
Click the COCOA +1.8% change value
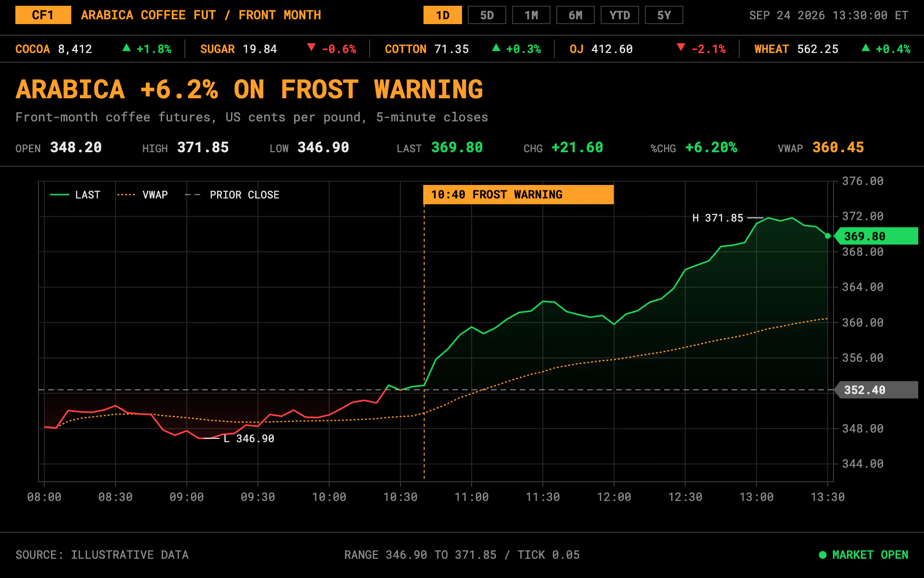(154, 49)
